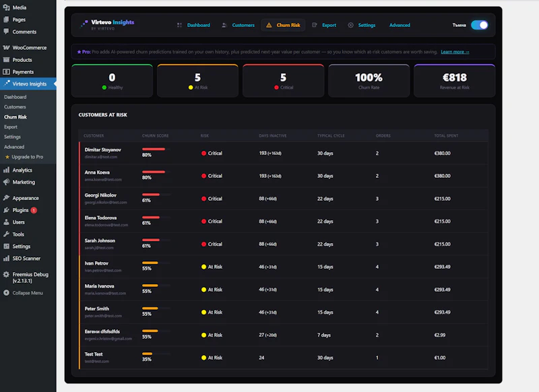Click Ivan Petrov's 55% churn score bar

coord(156,263)
